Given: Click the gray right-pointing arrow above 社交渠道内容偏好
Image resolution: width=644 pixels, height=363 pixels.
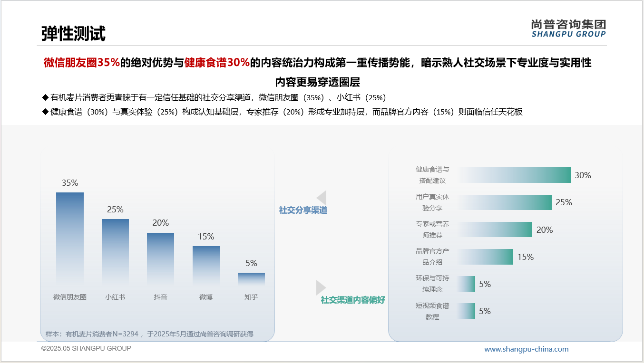Looking at the screenshot, I should click(x=321, y=287).
